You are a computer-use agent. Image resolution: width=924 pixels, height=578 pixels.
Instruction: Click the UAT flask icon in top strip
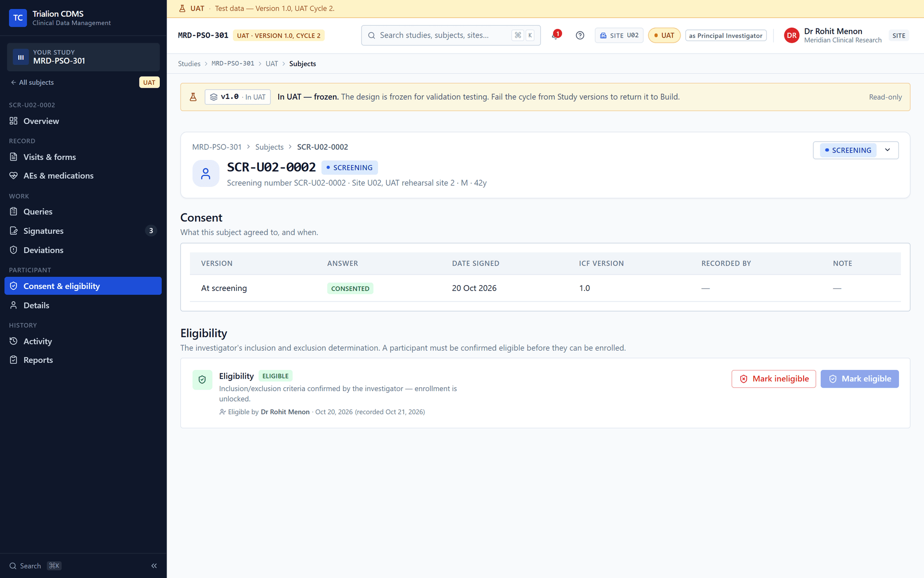[182, 8]
